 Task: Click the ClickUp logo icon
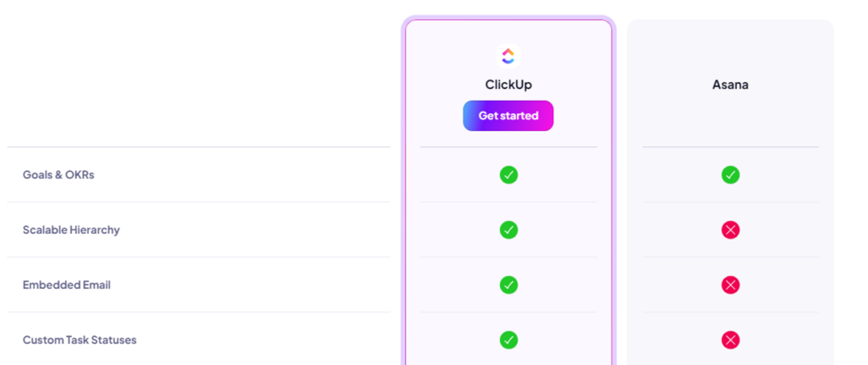coord(508,55)
